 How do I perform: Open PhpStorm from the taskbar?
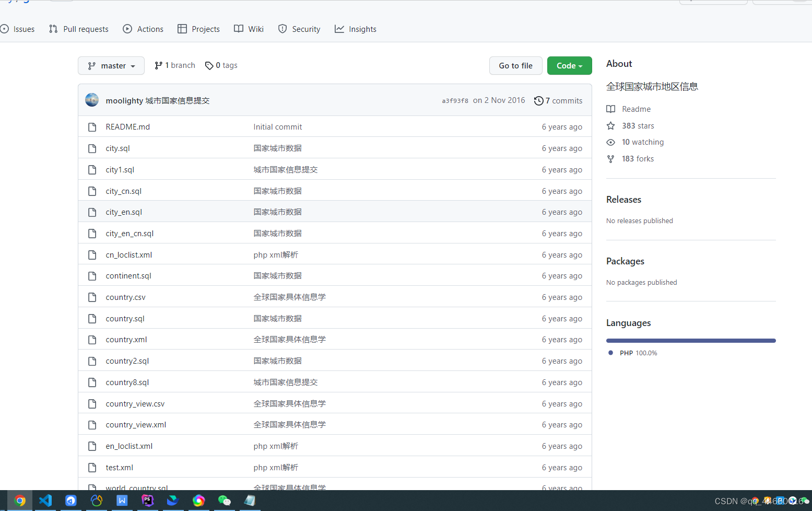[x=148, y=501]
